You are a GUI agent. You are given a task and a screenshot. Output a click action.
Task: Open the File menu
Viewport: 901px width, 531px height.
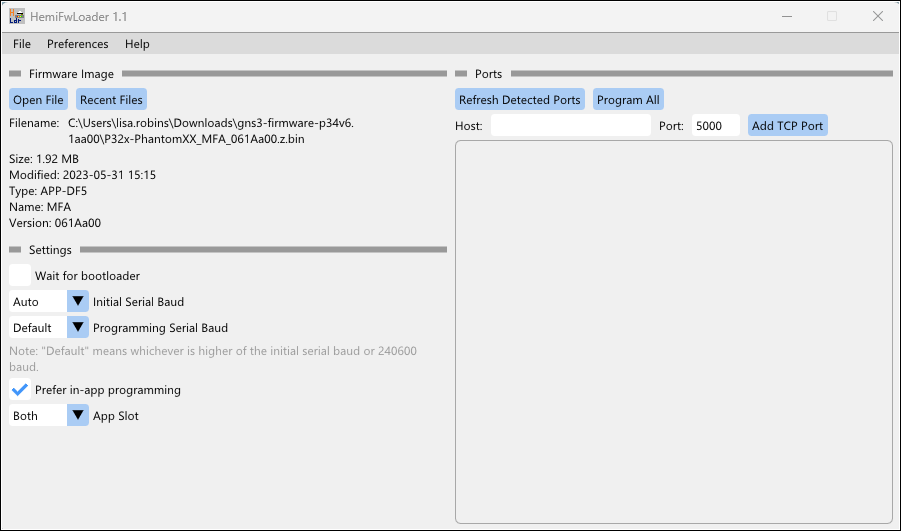pos(22,44)
